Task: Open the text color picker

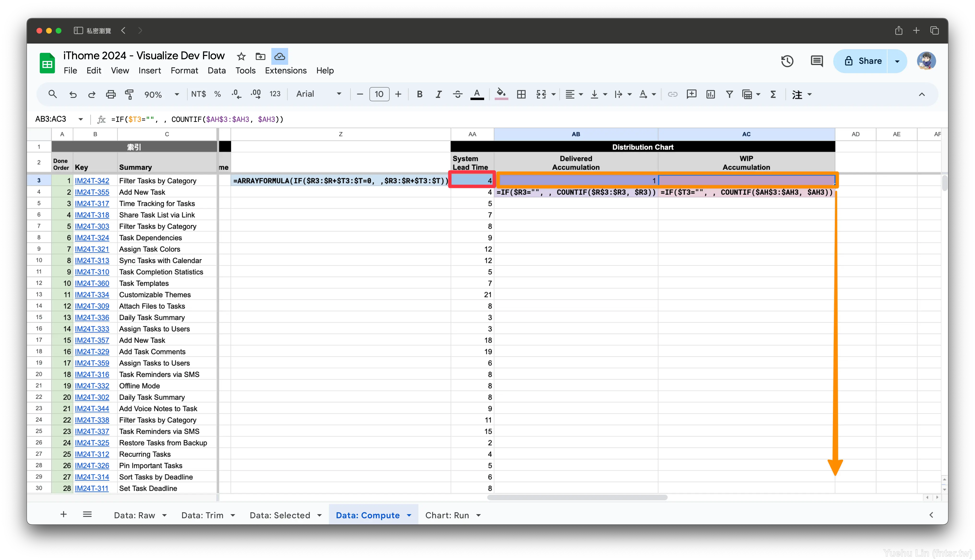Action: 477,94
